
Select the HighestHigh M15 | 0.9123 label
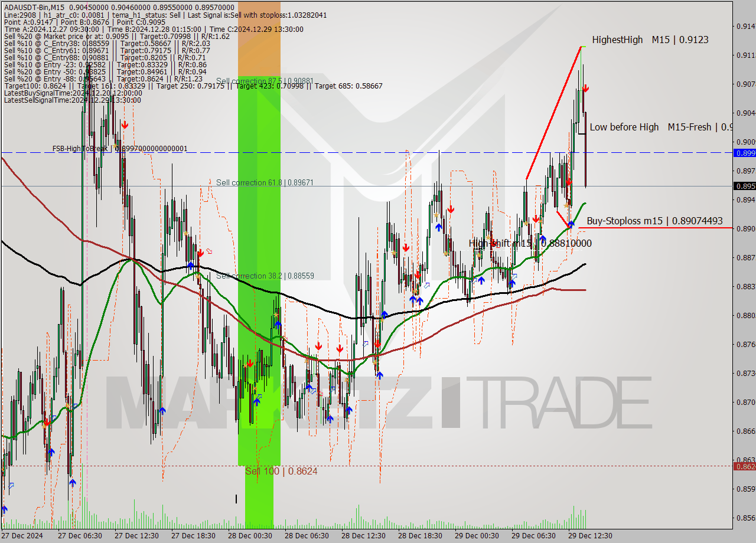(650, 40)
